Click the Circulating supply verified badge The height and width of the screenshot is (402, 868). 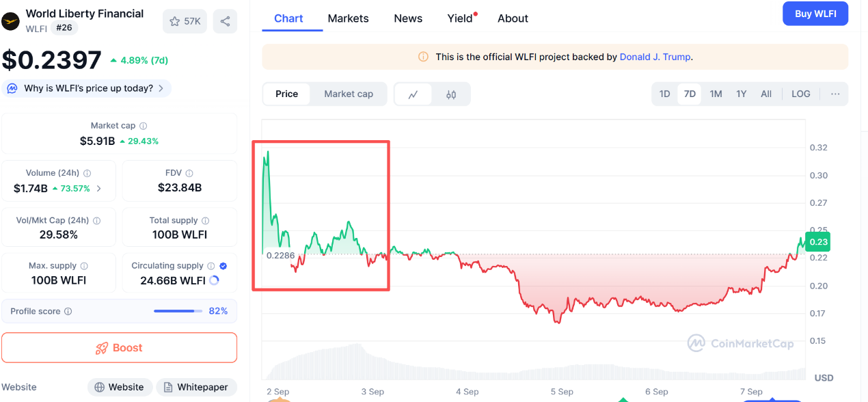[x=223, y=266]
